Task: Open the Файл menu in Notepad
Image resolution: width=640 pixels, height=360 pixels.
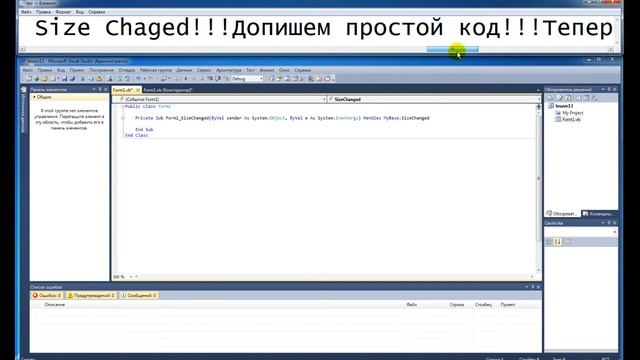Action: coord(26,12)
